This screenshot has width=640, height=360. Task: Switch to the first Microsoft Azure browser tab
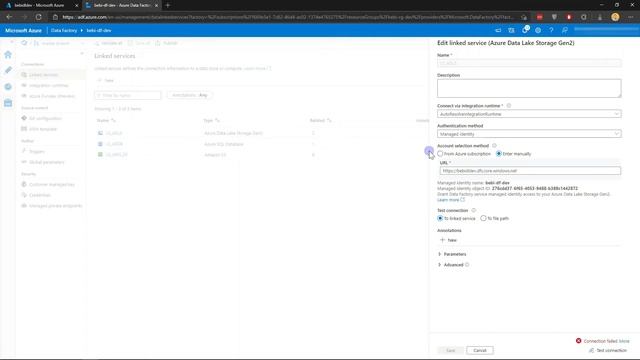pyautogui.click(x=41, y=5)
